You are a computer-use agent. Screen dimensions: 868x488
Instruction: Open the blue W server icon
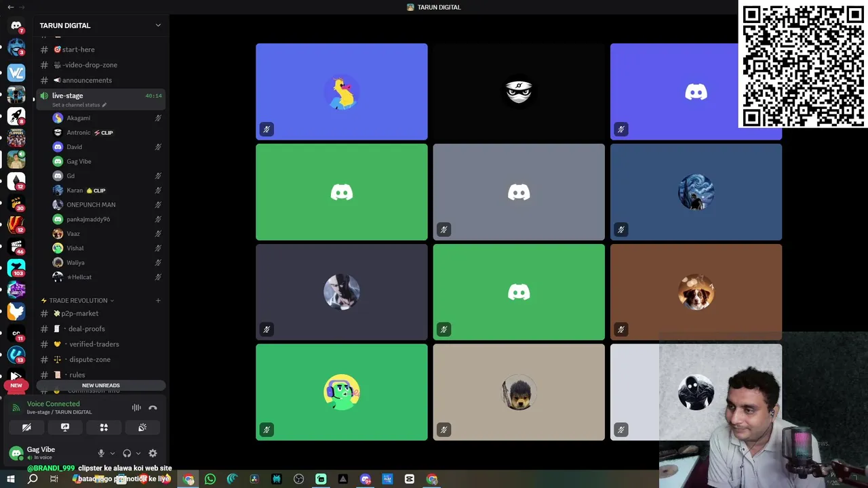coord(16,72)
